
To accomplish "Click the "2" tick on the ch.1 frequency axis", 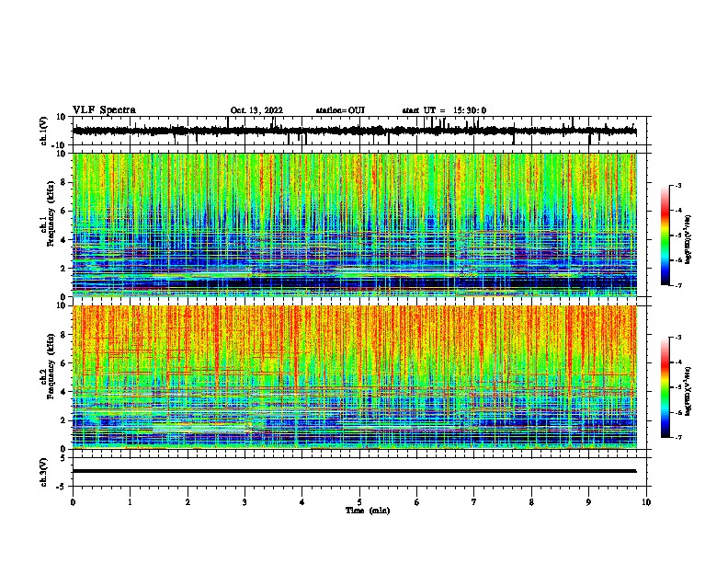I will tap(63, 269).
